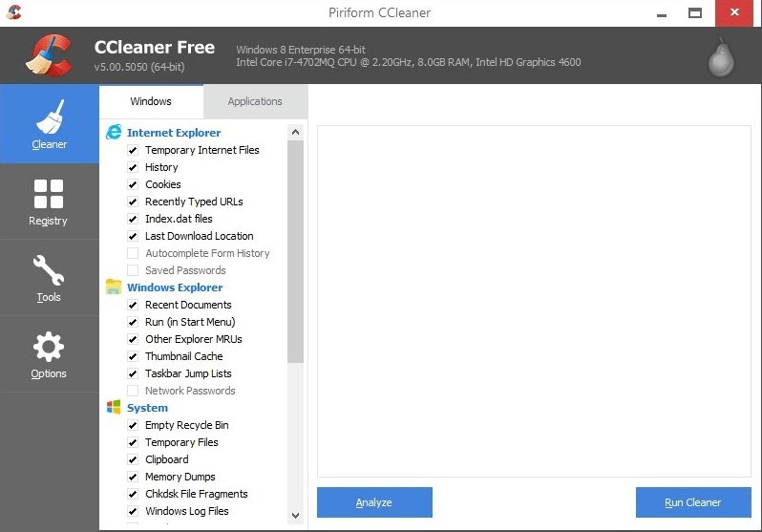Screen dimensions: 762x532
Task: Click inside the empty results pane
Action: pos(534,302)
